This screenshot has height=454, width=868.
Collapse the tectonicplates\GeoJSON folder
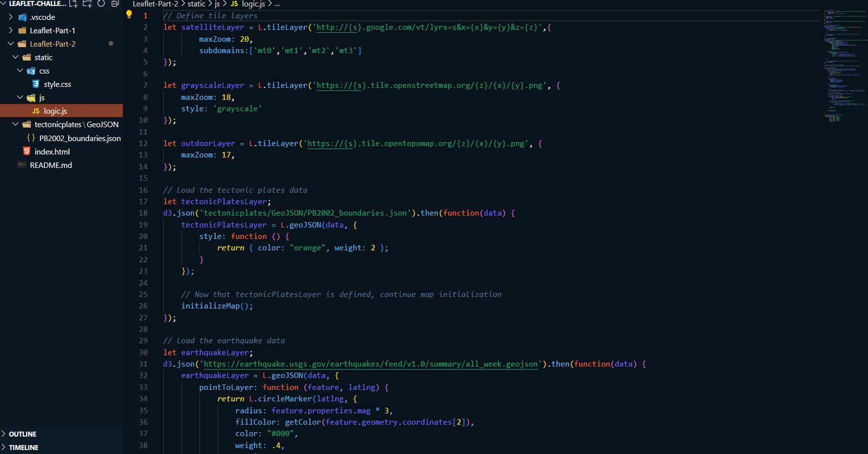(15, 124)
